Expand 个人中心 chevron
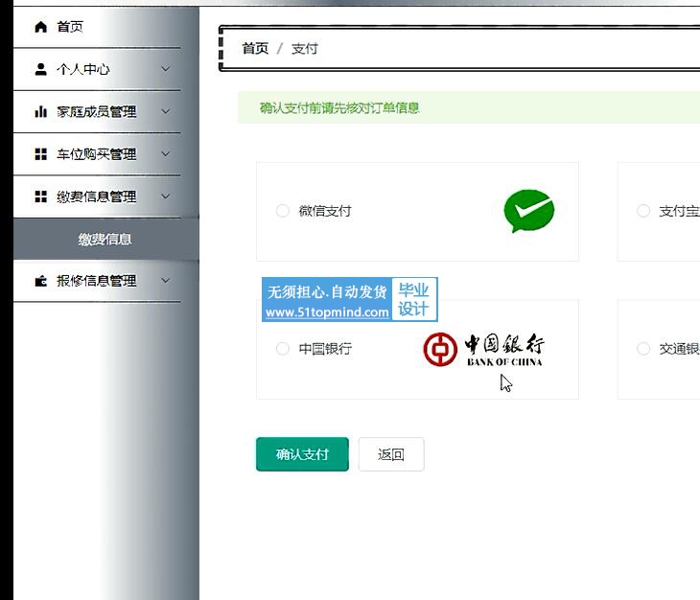 coord(166,69)
